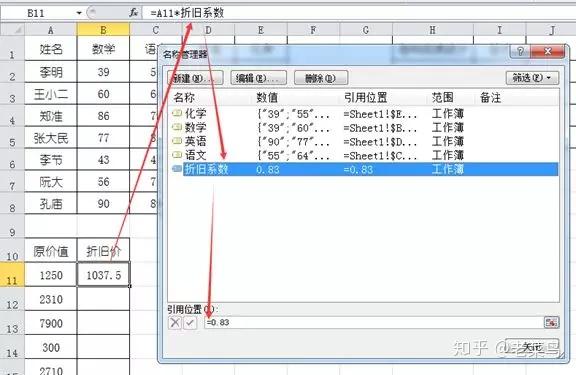Click cell A5 containing 张大民
Viewport: 576px width, 375px height.
(51, 138)
